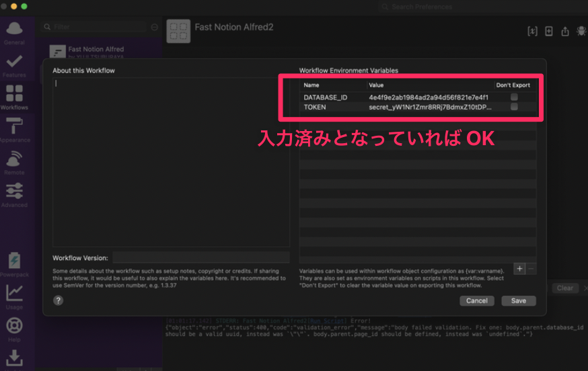The image size is (588, 371).
Task: Open the General preferences tab
Action: 14,34
